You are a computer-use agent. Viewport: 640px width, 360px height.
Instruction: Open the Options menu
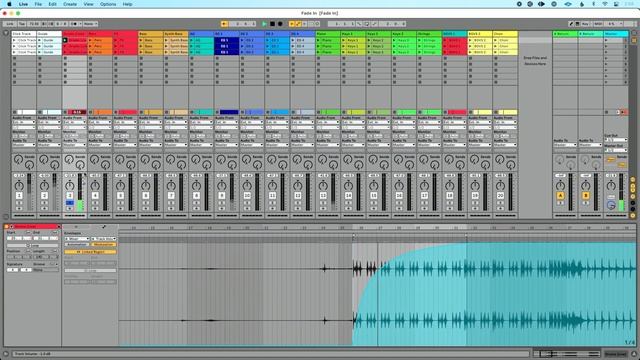(108, 4)
